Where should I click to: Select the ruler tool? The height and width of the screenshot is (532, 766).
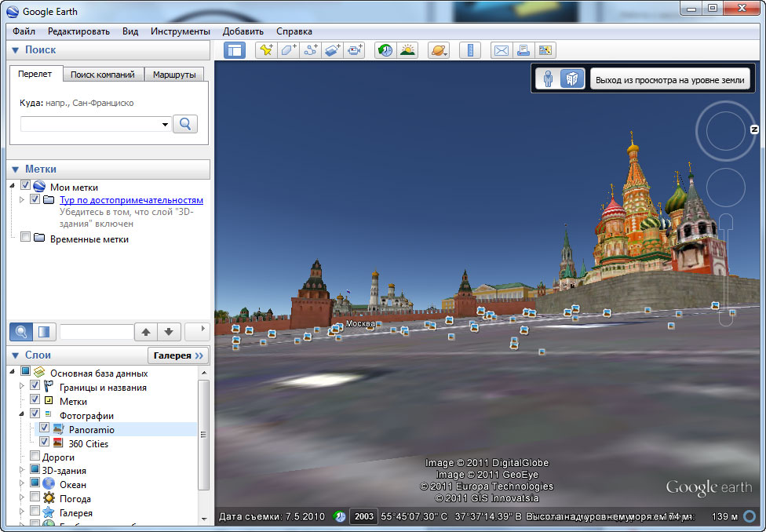[470, 50]
